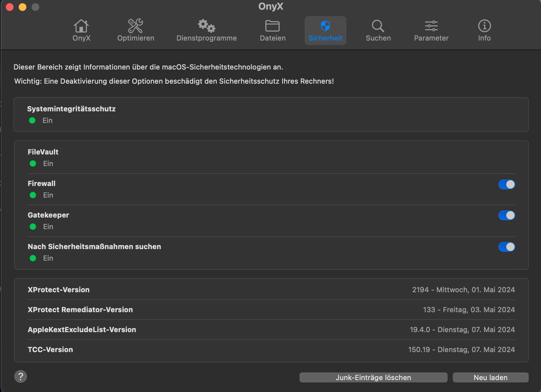Select the Sicherheit shield icon
Screen dimensions: 541x392
point(325,26)
